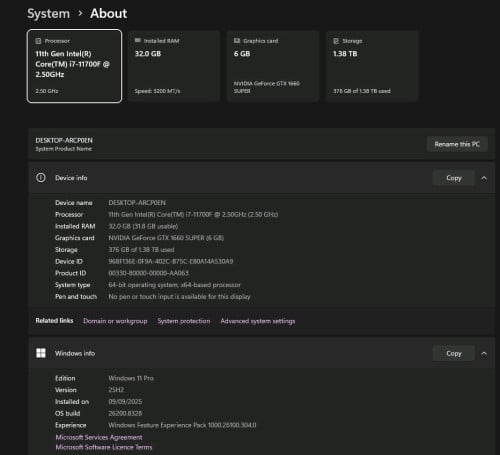Click Windows Feature Experience Pack value
The width and height of the screenshot is (500, 455).
click(x=182, y=425)
